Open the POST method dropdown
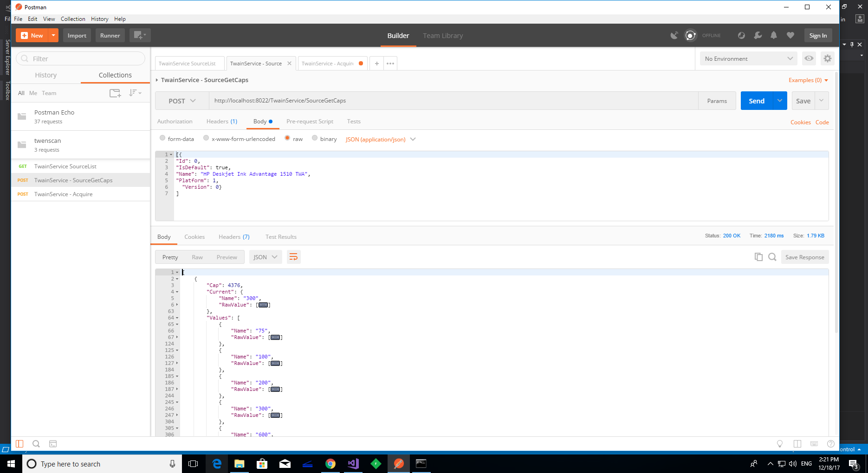Screen dimensions: 868x473 [x=181, y=101]
